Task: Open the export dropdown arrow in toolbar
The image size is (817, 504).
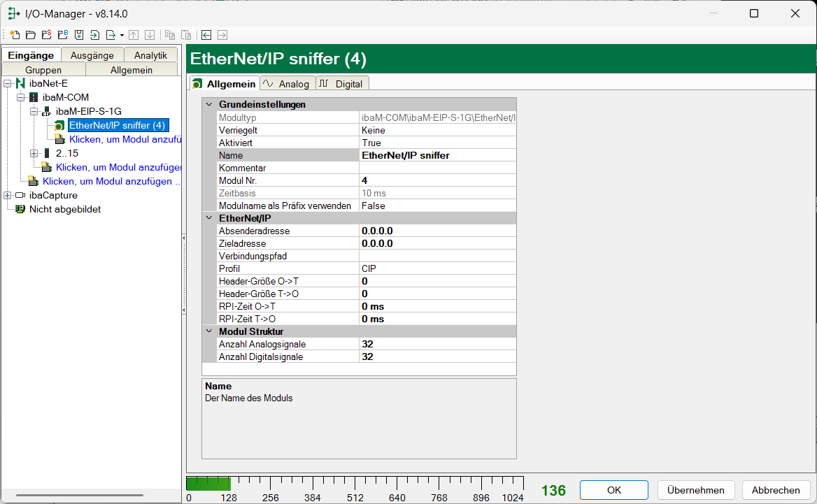Action: pyautogui.click(x=122, y=35)
